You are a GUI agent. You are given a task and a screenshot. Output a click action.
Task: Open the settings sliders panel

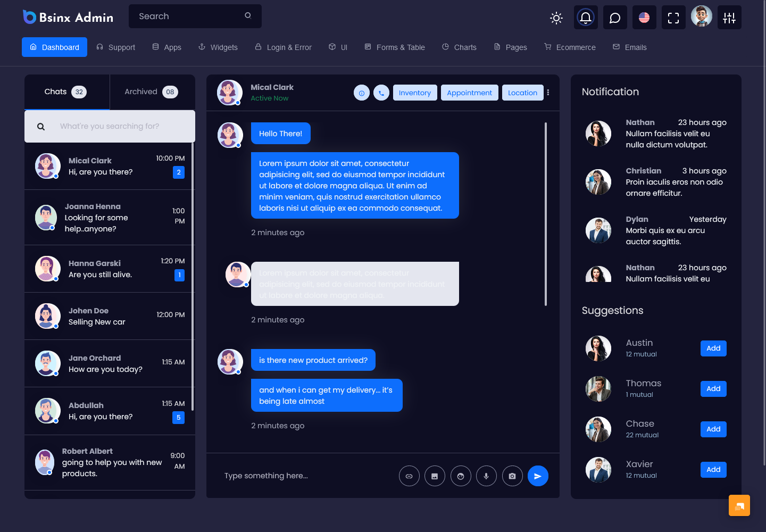(729, 18)
